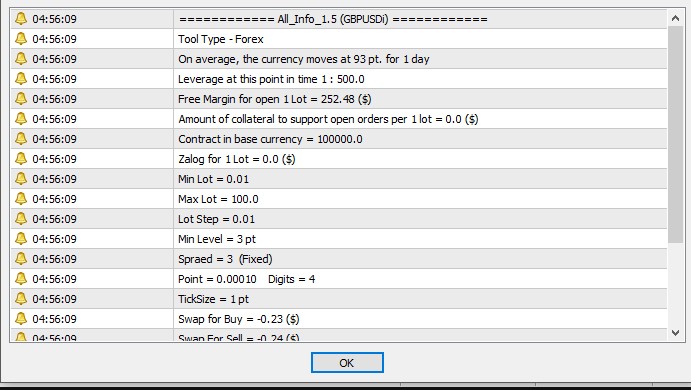691x390 pixels.
Task: Click the bell icon in the Swap for Buy row
Action: point(21,318)
